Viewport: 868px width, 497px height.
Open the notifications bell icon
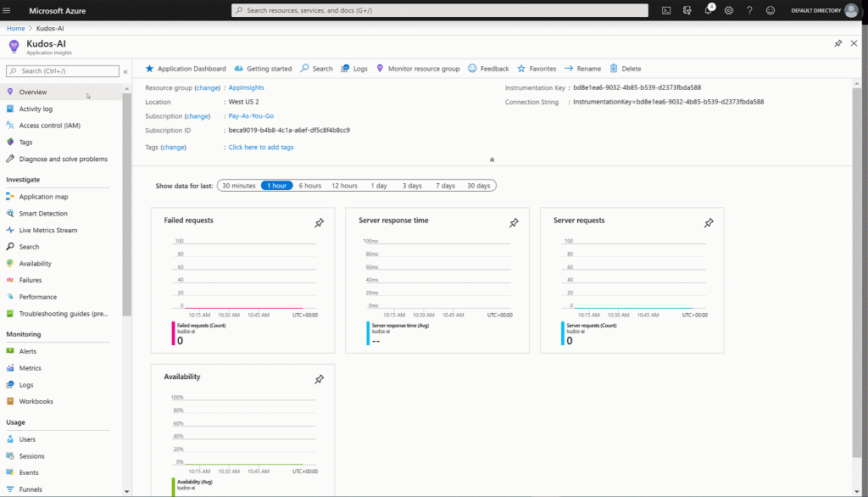[x=708, y=10]
